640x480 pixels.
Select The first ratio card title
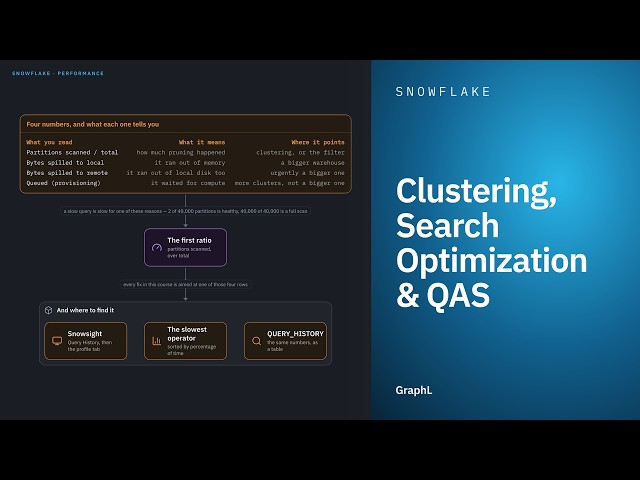[x=189, y=240]
